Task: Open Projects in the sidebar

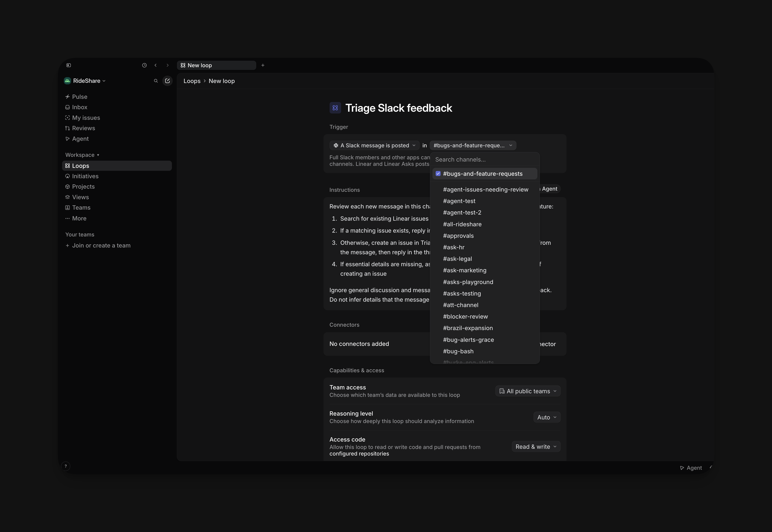Action: [x=117, y=187]
